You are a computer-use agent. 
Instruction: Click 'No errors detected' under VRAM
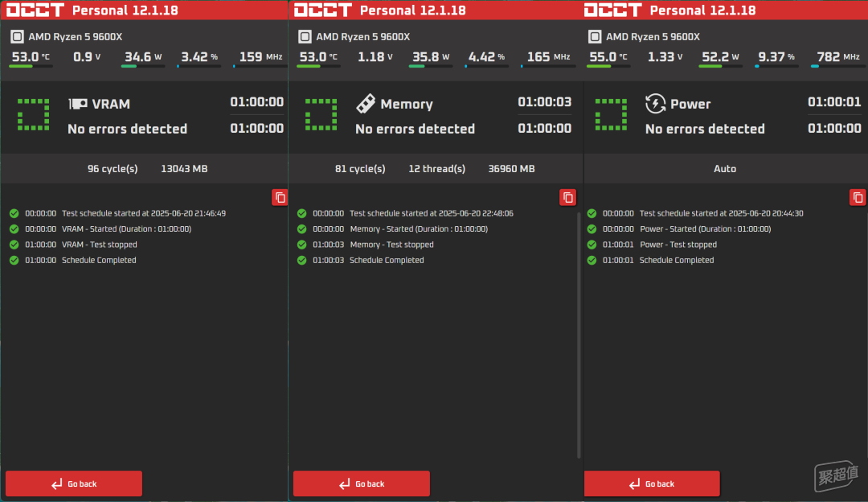127,129
